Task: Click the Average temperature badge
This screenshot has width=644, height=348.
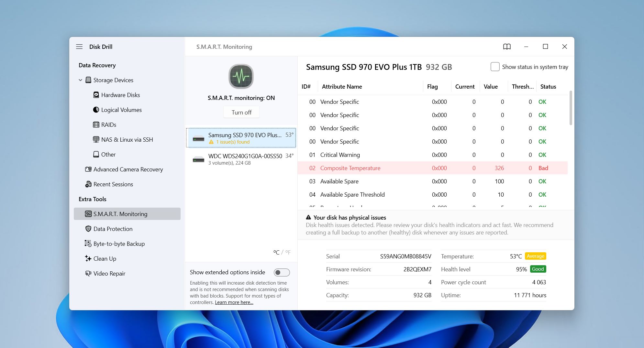Action: pos(535,256)
